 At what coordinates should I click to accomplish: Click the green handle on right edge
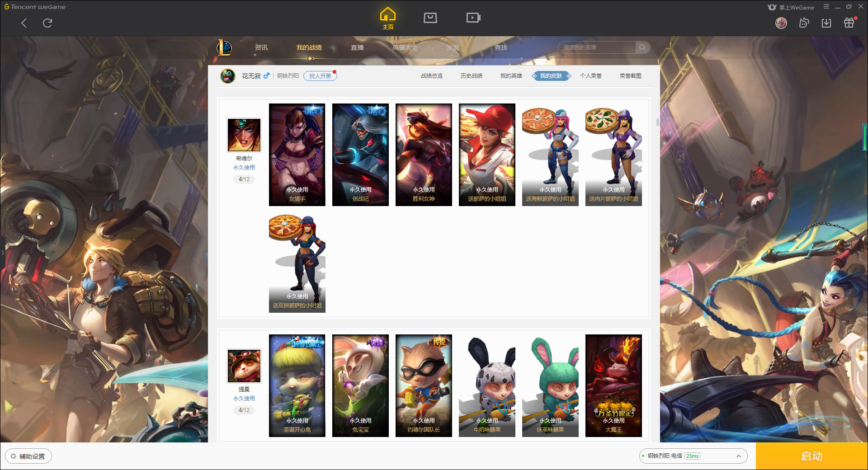865,137
